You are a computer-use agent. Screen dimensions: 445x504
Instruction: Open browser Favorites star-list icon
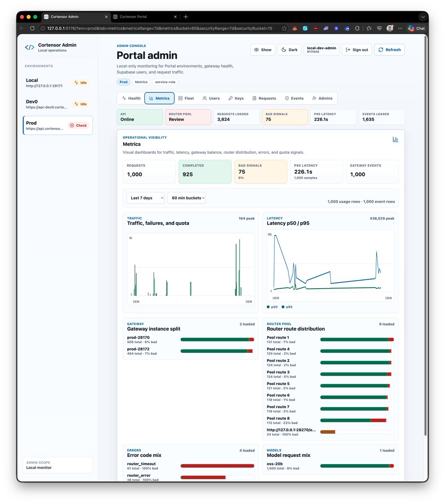(x=369, y=28)
